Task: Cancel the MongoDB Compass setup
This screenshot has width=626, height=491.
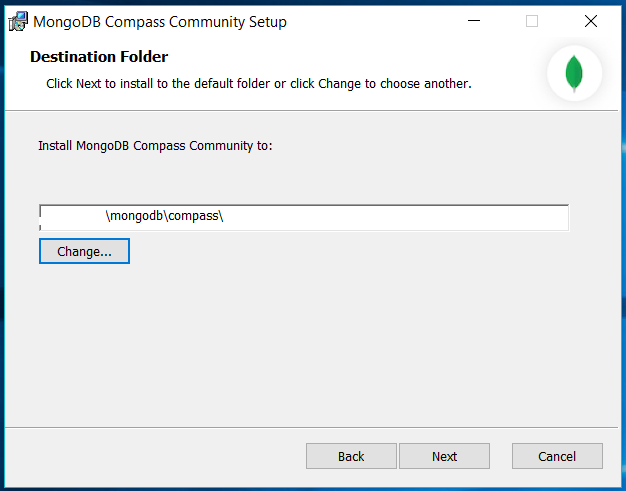Action: [x=557, y=456]
